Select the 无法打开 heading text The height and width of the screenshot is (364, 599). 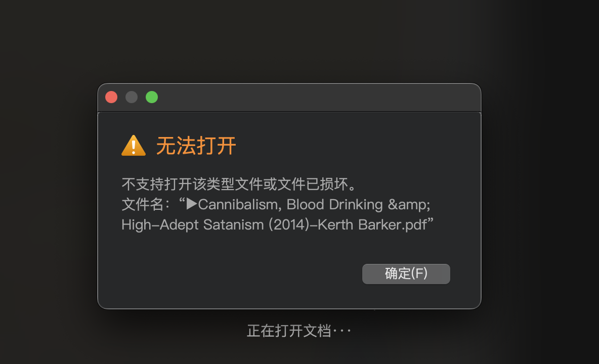click(x=196, y=146)
